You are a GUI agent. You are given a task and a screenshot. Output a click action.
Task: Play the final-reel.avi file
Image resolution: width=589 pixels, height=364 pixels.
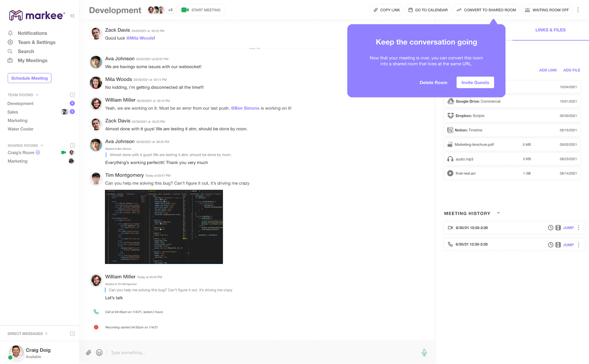click(x=450, y=174)
